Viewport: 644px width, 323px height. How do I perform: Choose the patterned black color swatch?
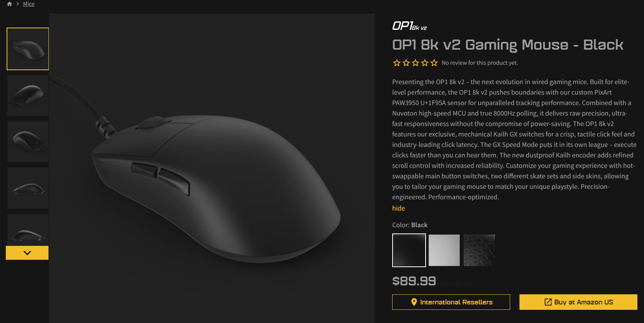479,250
